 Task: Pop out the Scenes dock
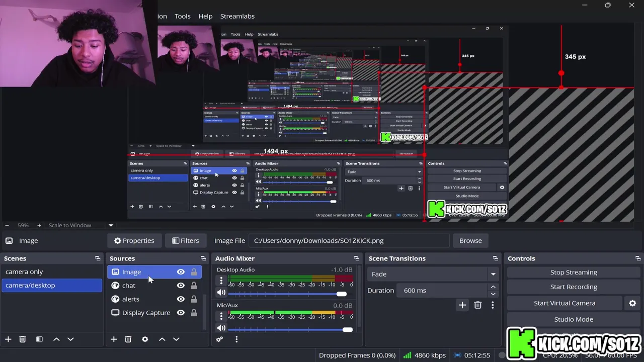coord(98,258)
